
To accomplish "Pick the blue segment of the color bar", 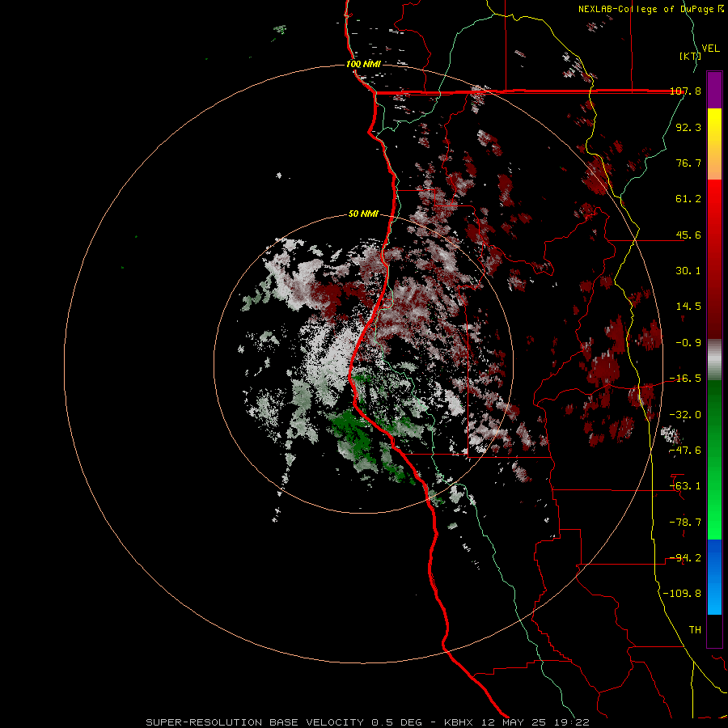I will pyautogui.click(x=714, y=577).
